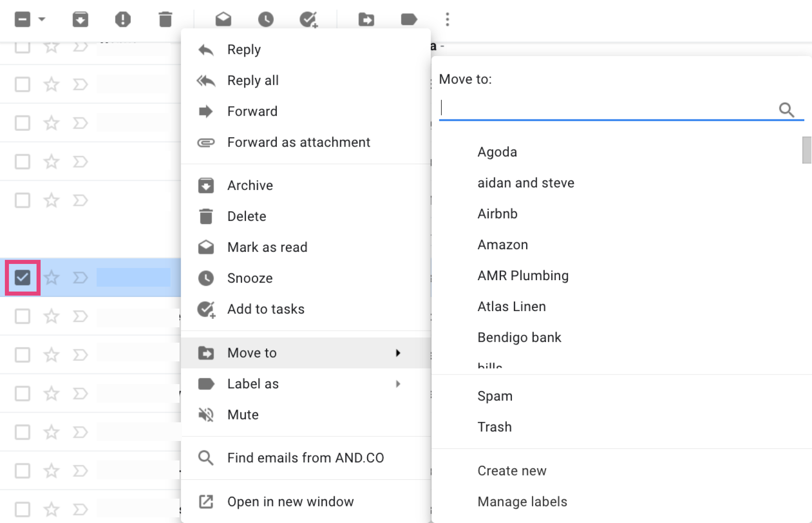Image resolution: width=812 pixels, height=523 pixels.
Task: Click the Open in new window icon
Action: [206, 501]
